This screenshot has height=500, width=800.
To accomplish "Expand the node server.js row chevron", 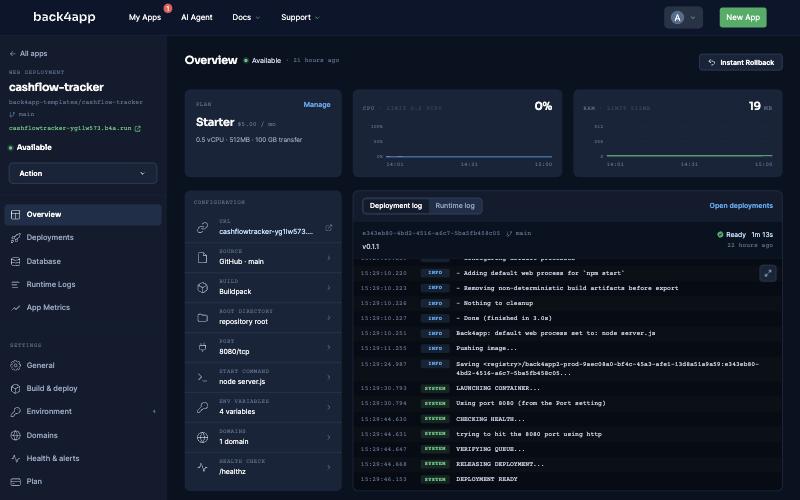I will (329, 378).
